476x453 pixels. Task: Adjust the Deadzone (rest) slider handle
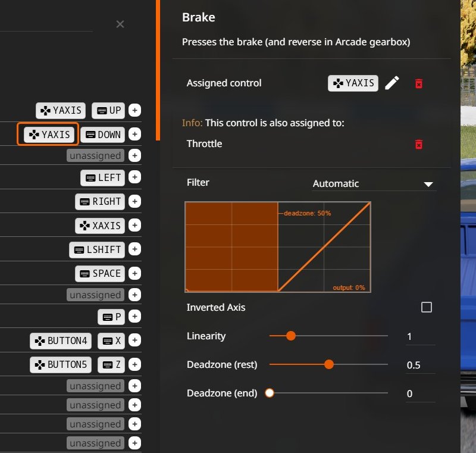point(329,364)
